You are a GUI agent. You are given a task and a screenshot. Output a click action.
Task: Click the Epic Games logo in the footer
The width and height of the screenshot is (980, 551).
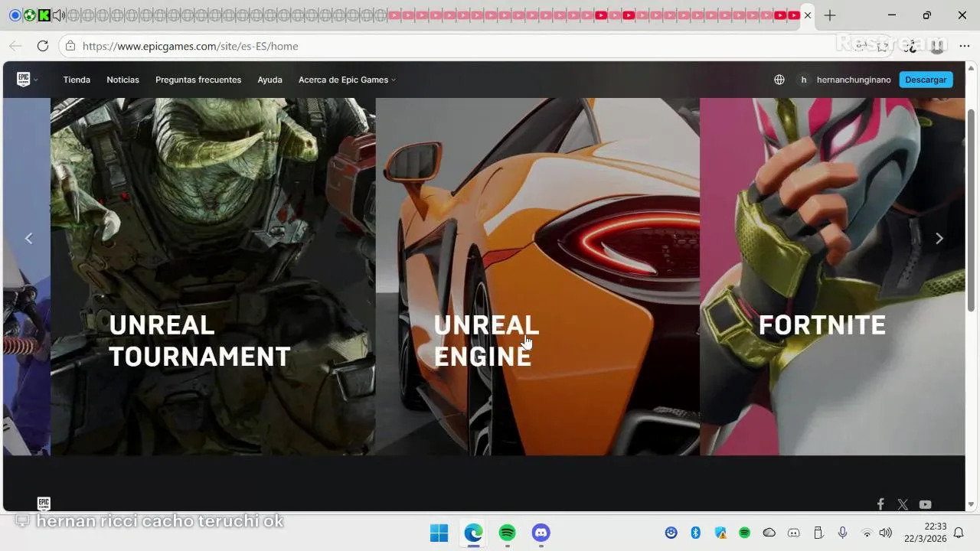coord(44,504)
